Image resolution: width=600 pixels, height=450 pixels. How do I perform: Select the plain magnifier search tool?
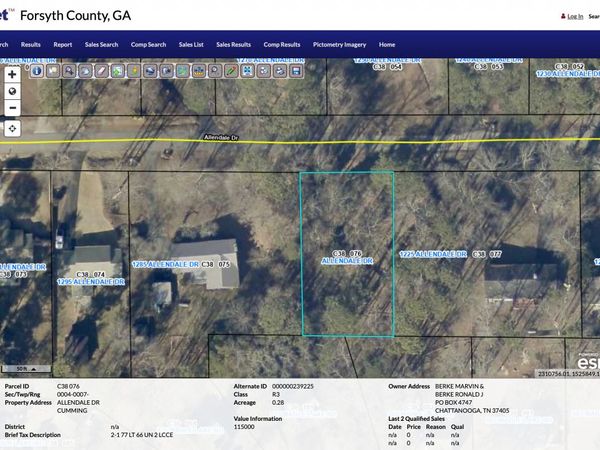coord(215,71)
